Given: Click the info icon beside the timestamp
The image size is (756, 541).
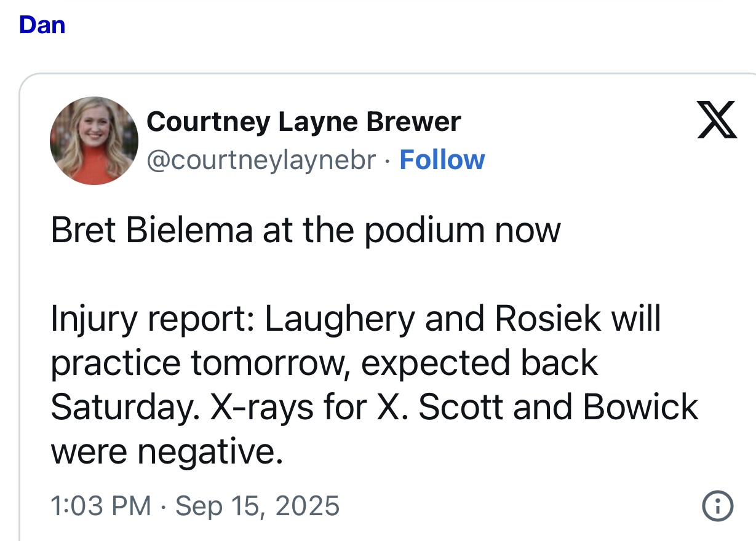Looking at the screenshot, I should tap(717, 506).
